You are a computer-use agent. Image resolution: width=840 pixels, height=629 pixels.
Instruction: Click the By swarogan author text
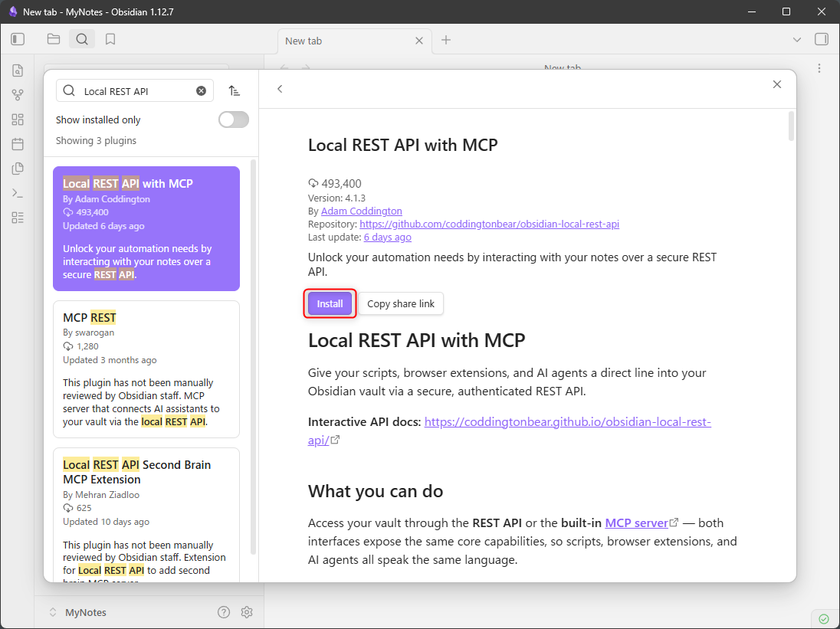tap(88, 333)
